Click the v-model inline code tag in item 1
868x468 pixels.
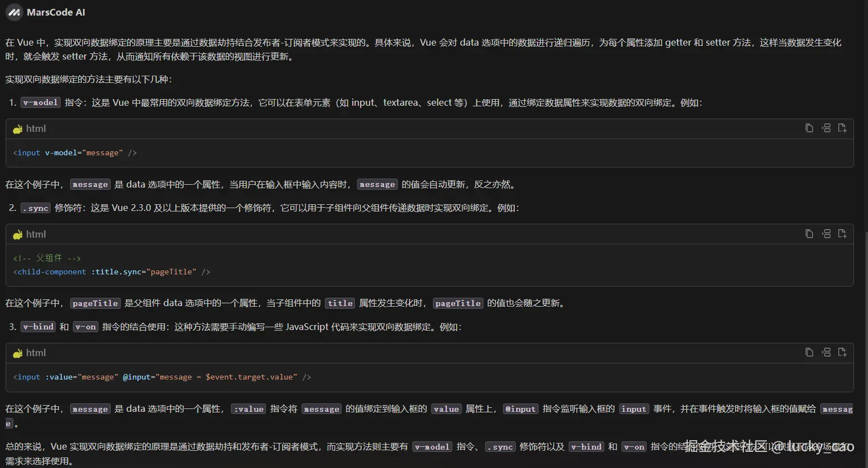(40, 102)
